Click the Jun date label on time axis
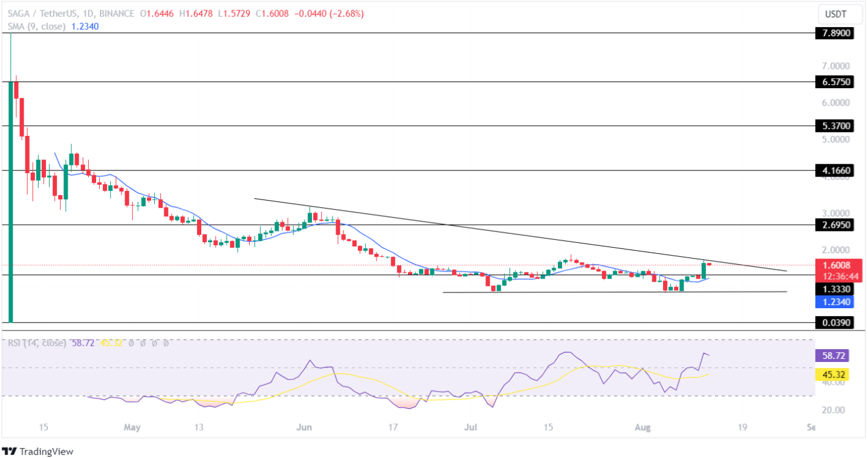This screenshot has width=868, height=458. pyautogui.click(x=304, y=427)
